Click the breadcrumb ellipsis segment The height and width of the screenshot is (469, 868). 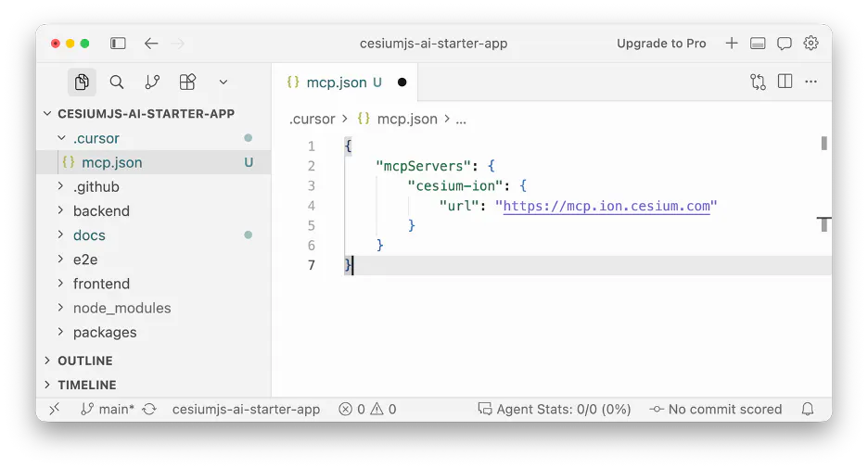coord(461,120)
